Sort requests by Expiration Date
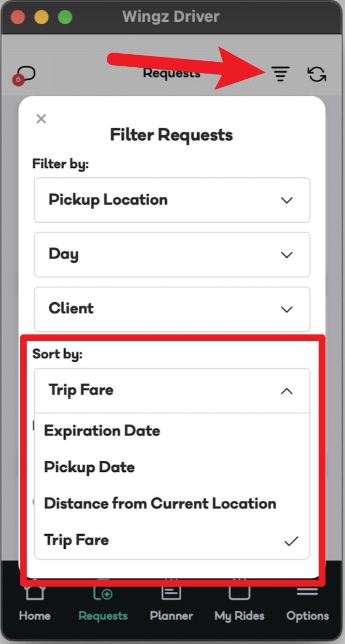Image resolution: width=345 pixels, height=644 pixels. [102, 431]
